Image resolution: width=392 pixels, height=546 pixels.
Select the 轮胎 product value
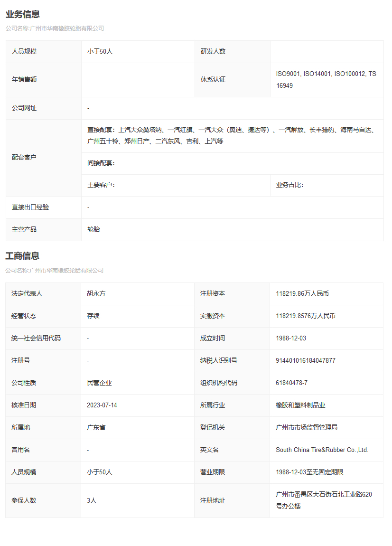point(93,229)
